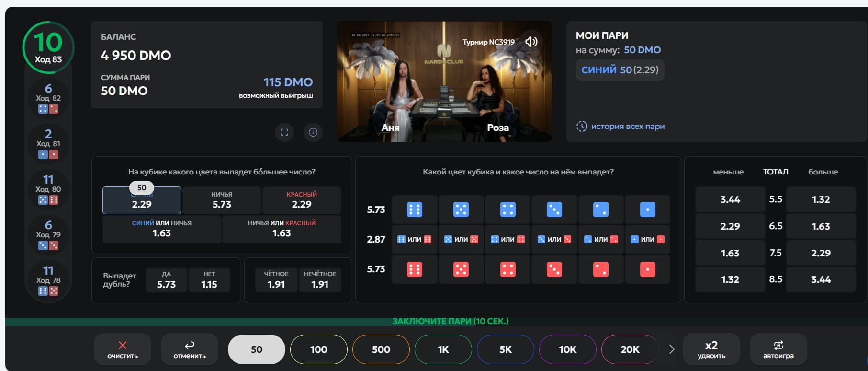Choose blue or red four outcome
The height and width of the screenshot is (371, 868).
click(507, 239)
